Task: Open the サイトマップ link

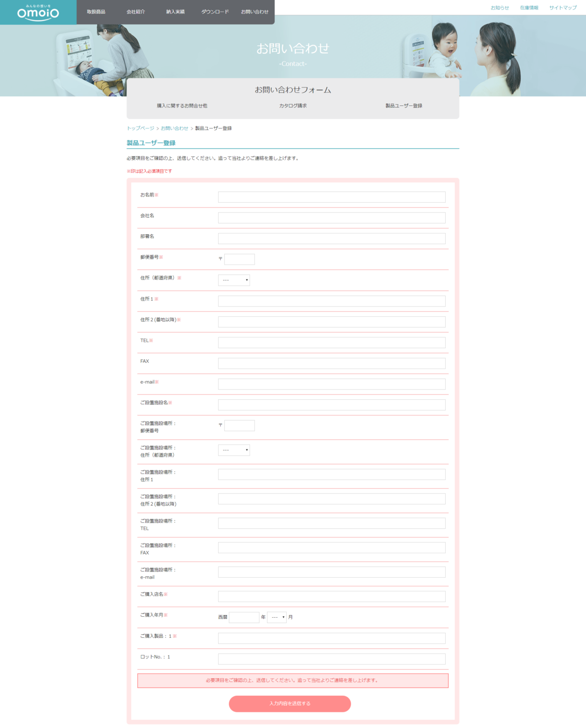Action: (563, 8)
